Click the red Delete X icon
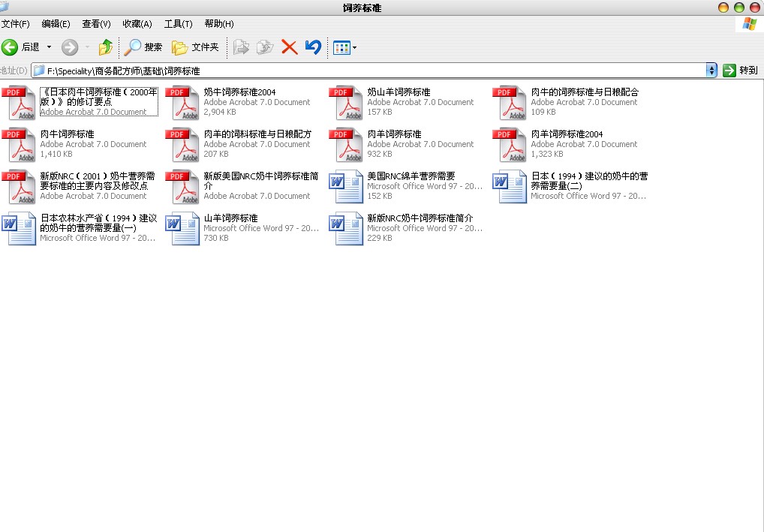Image resolution: width=764 pixels, height=532 pixels. [x=289, y=47]
